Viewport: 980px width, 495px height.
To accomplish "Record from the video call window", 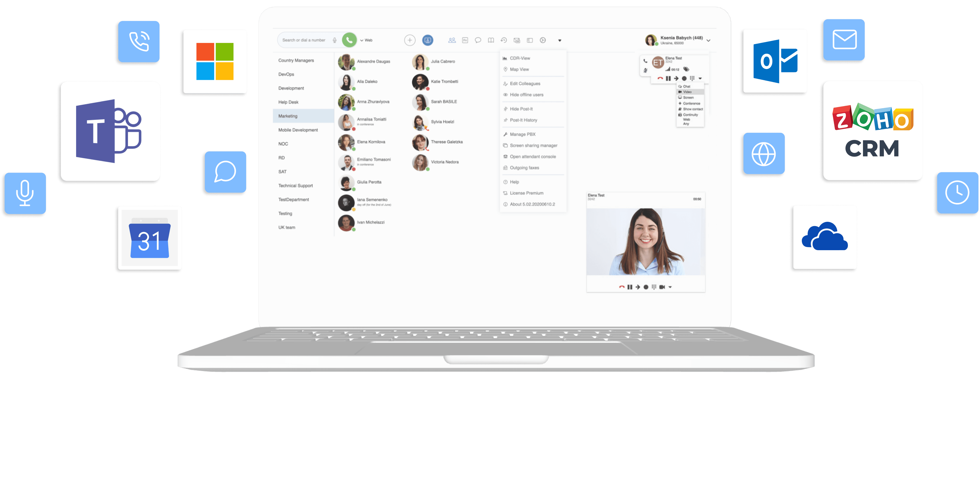I will pos(646,287).
